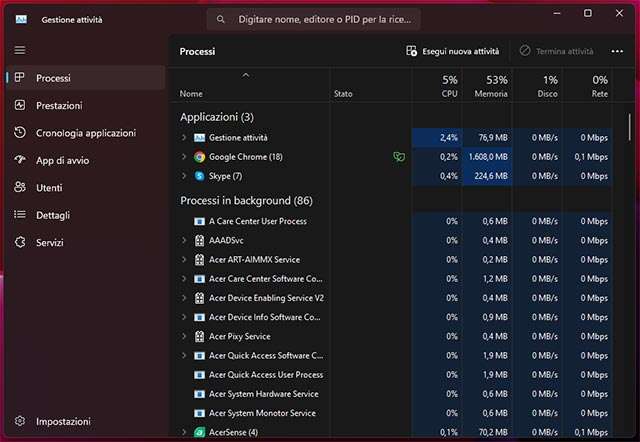This screenshot has width=640, height=442.
Task: Sort by Memoria column header
Action: coord(490,86)
